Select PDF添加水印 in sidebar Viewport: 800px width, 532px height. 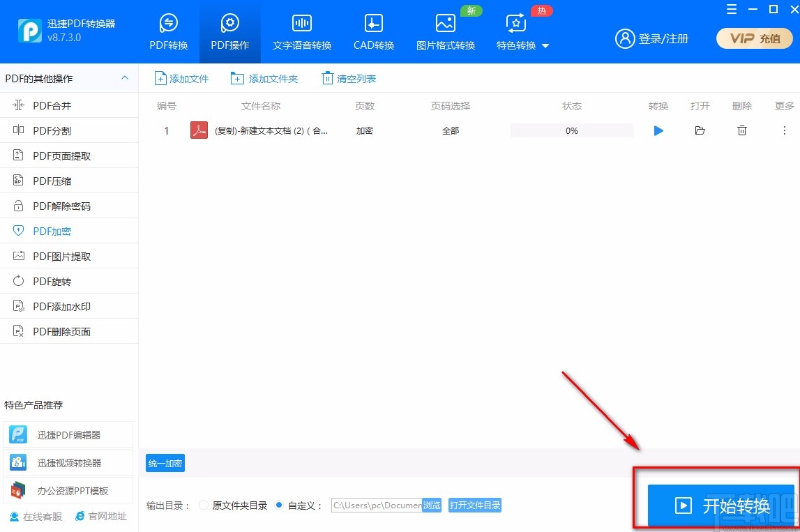(x=69, y=306)
